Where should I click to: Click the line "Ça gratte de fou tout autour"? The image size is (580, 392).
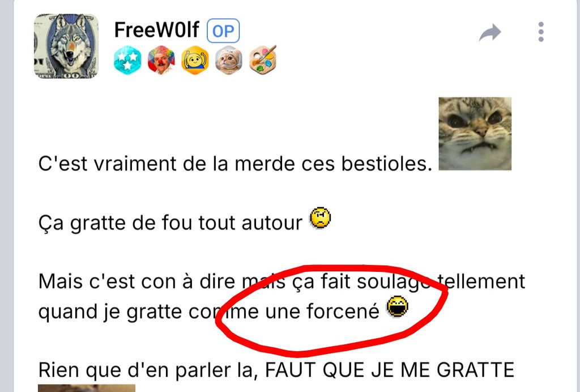coord(170,223)
